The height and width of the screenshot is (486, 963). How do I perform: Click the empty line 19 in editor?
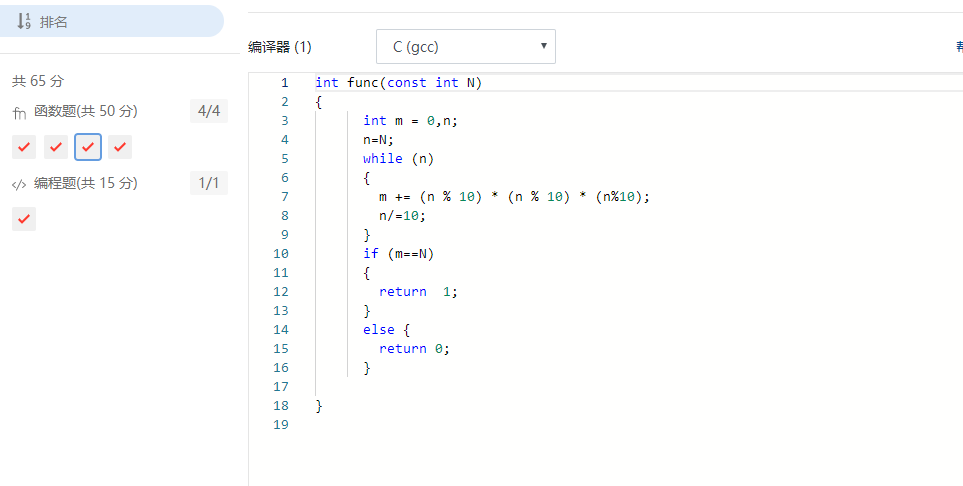pos(500,425)
